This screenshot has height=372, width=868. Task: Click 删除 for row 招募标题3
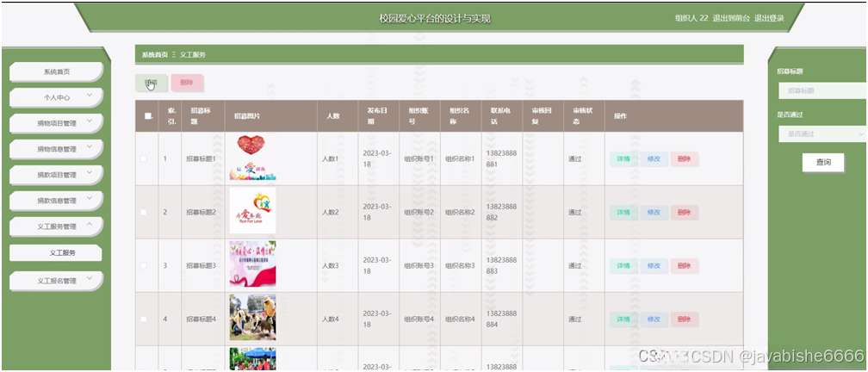685,266
